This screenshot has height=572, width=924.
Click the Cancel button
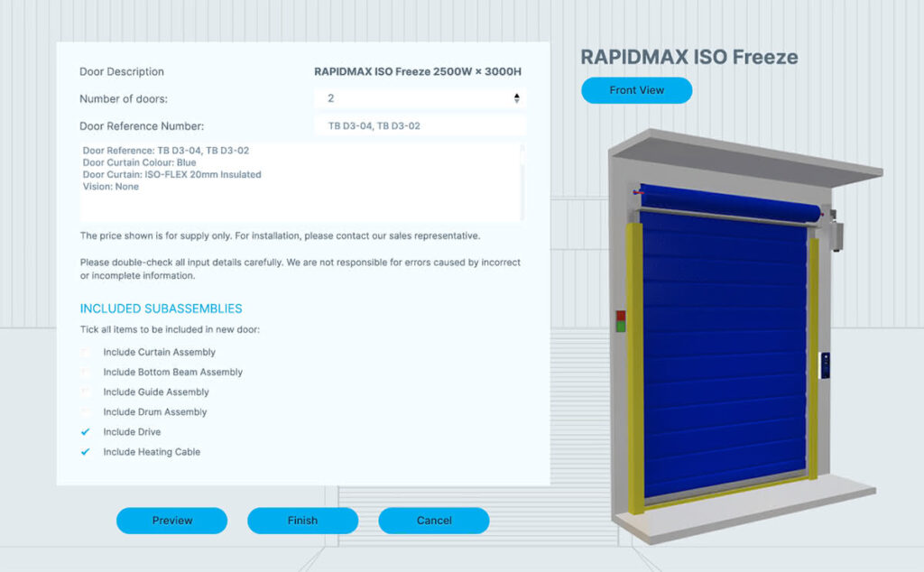coord(434,521)
